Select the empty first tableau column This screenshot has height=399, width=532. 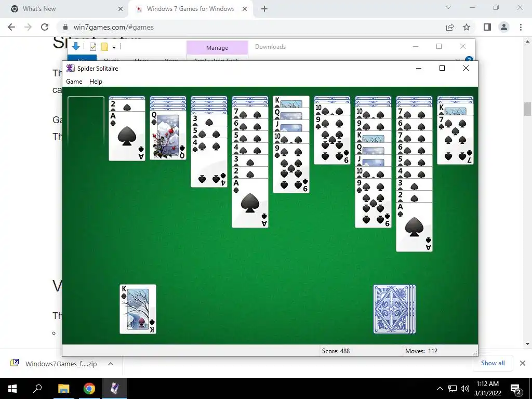pyautogui.click(x=86, y=121)
